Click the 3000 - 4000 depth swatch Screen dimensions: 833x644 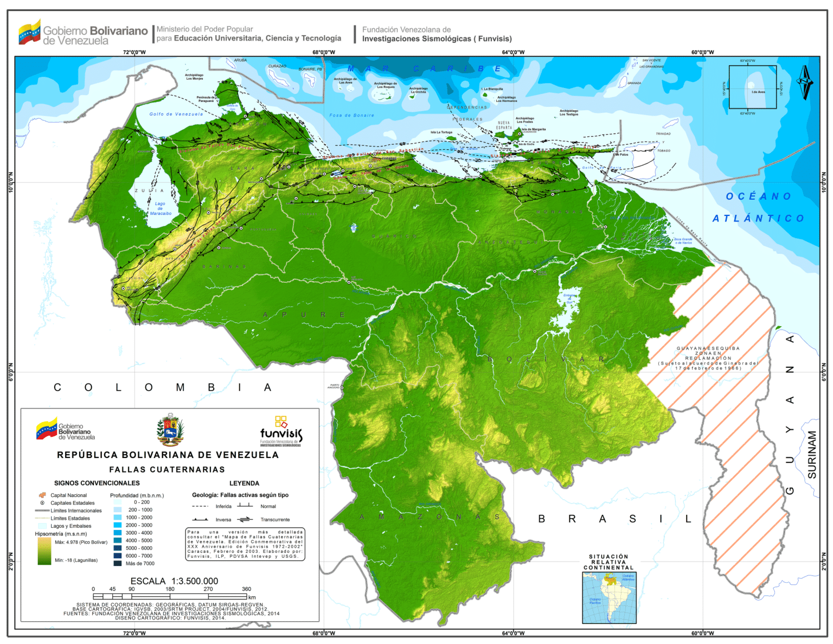118,533
